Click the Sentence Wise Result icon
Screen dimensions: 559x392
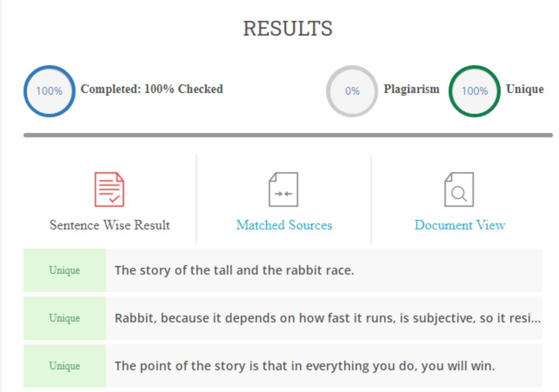[x=109, y=189]
